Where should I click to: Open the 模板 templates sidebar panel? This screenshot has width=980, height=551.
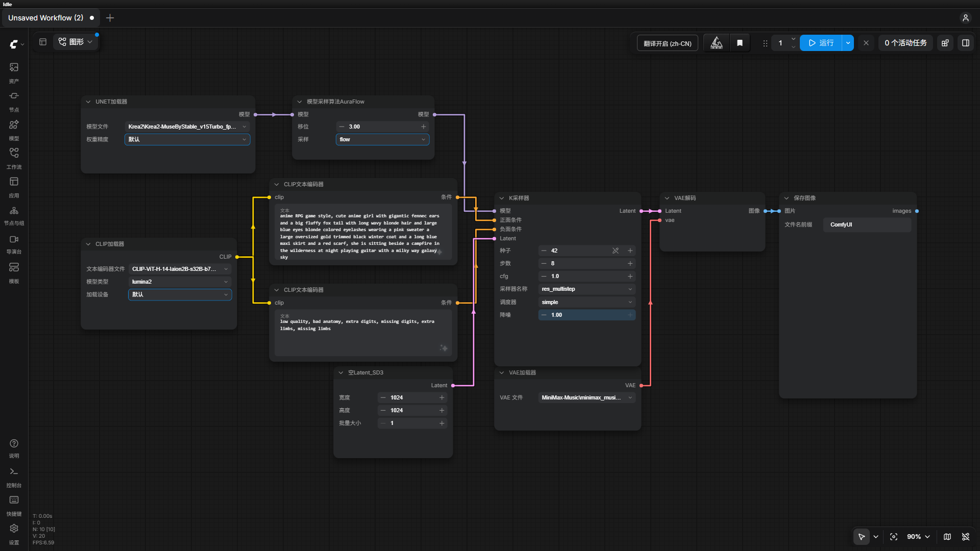[14, 272]
